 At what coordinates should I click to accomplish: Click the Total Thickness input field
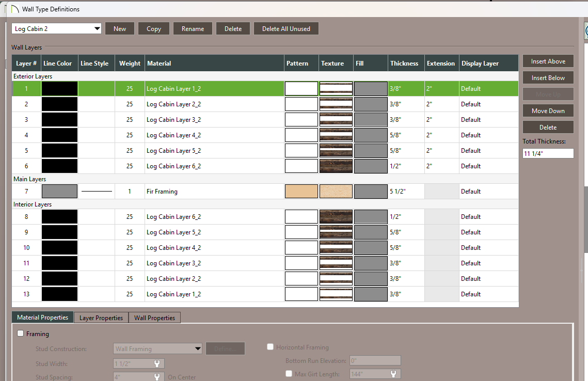548,153
